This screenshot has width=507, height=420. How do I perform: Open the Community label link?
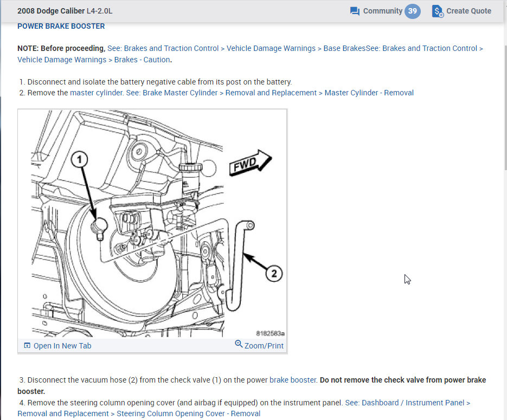[382, 11]
